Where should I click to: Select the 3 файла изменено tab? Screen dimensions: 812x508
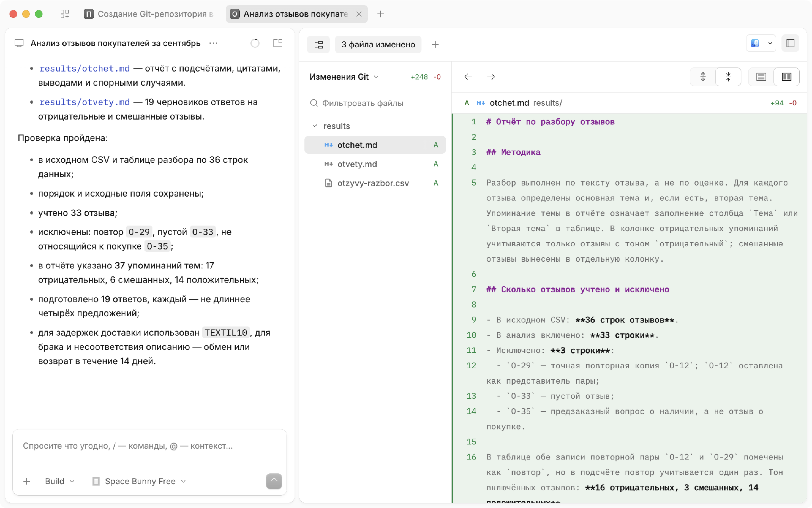click(378, 44)
